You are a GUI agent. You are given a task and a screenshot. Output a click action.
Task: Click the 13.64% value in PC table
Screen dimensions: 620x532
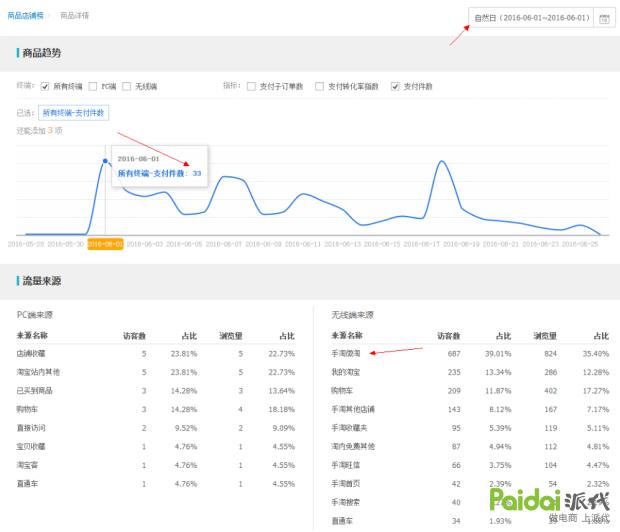pyautogui.click(x=282, y=391)
